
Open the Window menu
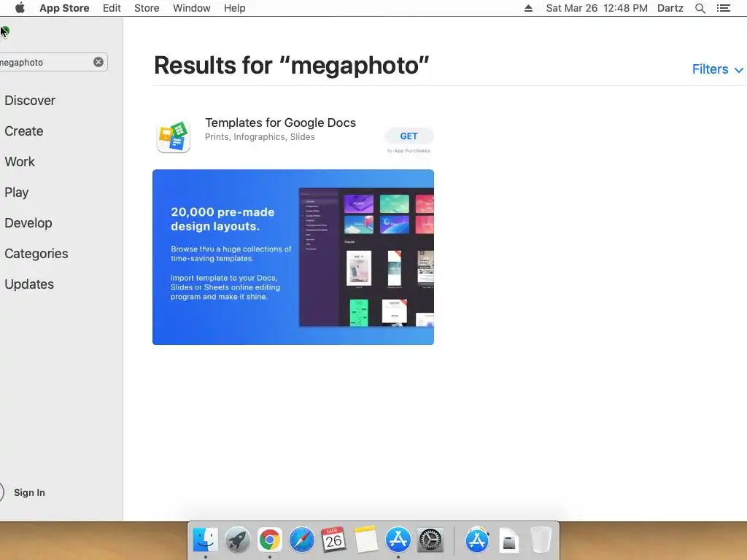[x=192, y=8]
